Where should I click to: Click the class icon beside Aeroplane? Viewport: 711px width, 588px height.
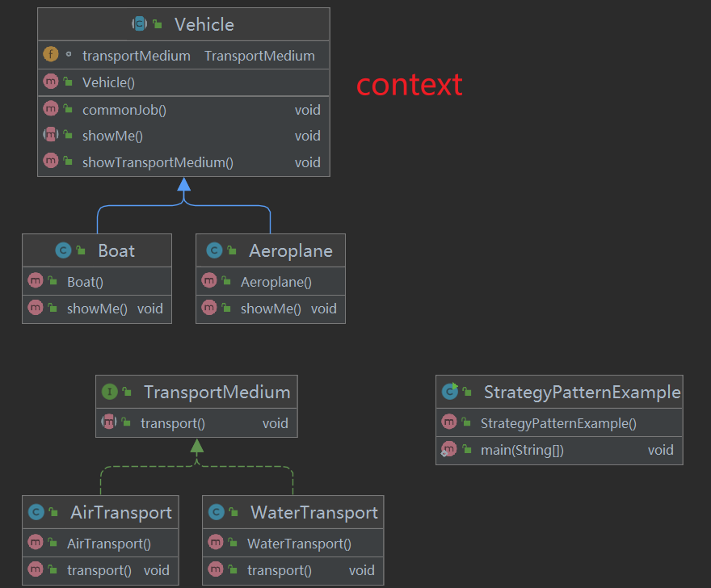point(214,250)
